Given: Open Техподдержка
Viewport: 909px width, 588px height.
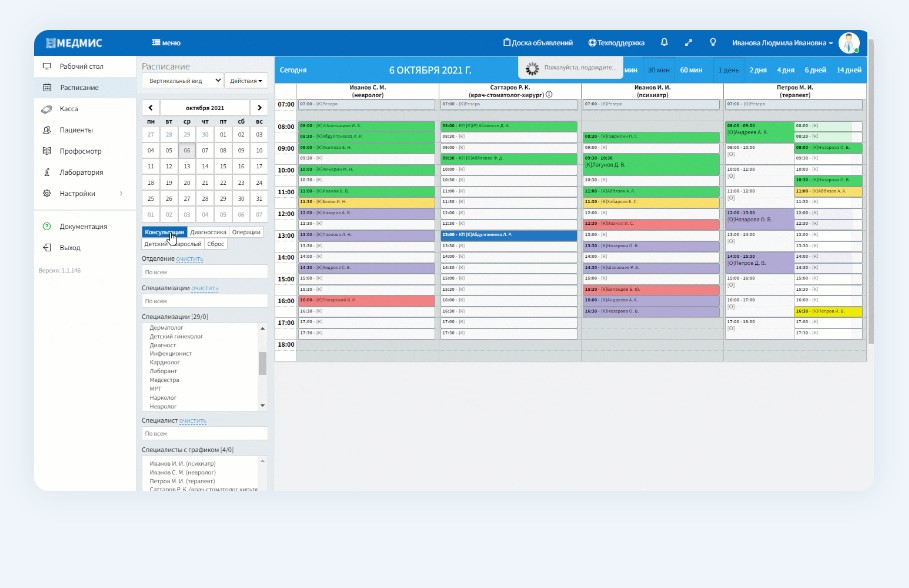Looking at the screenshot, I should [616, 43].
